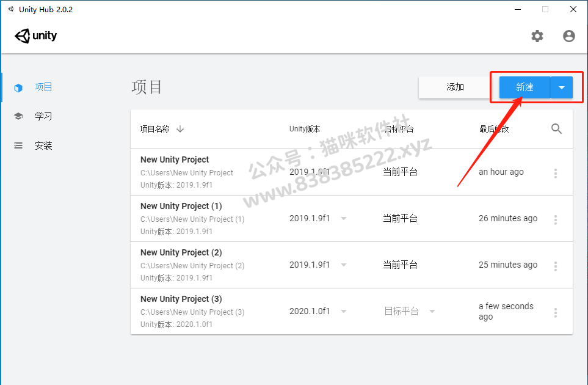Click the '26 minutes ago' timestamp

point(508,218)
